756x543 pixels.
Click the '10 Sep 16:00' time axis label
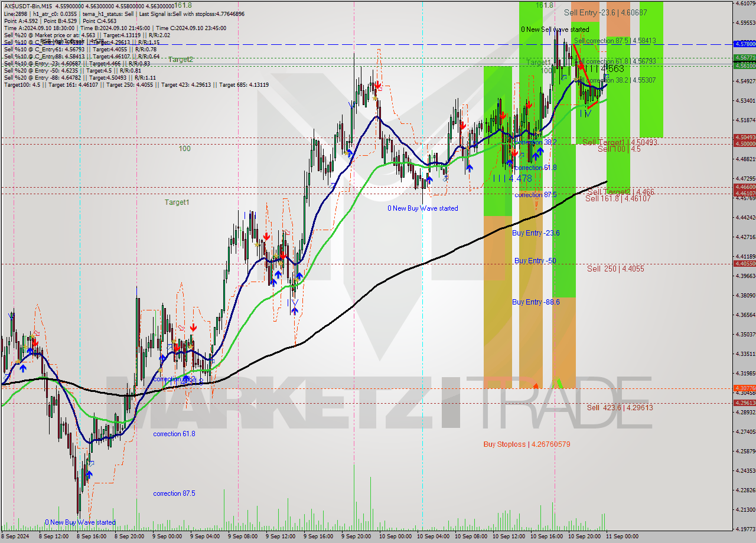[546, 537]
